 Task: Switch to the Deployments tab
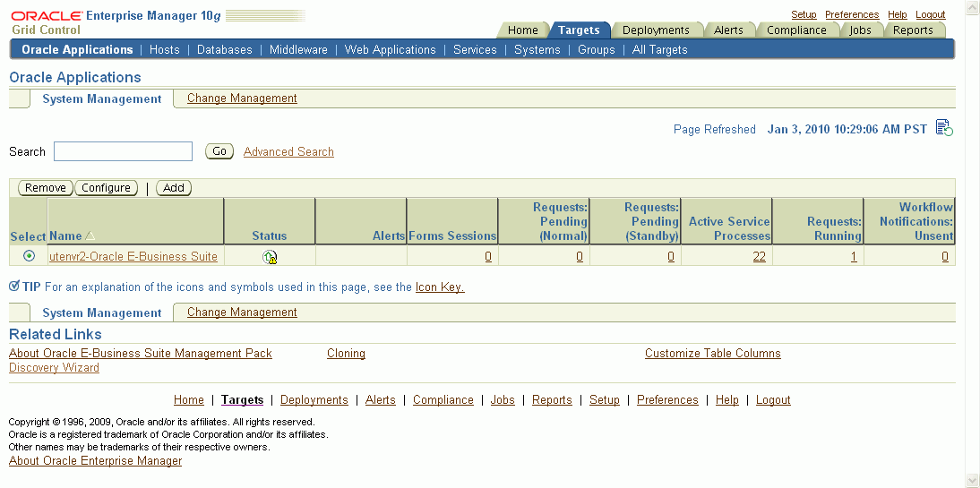click(x=656, y=30)
